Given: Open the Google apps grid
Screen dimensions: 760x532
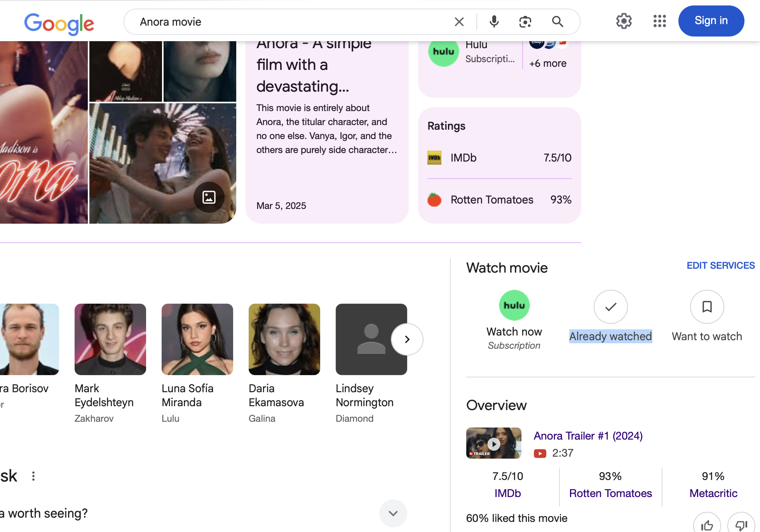Looking at the screenshot, I should pyautogui.click(x=659, y=21).
